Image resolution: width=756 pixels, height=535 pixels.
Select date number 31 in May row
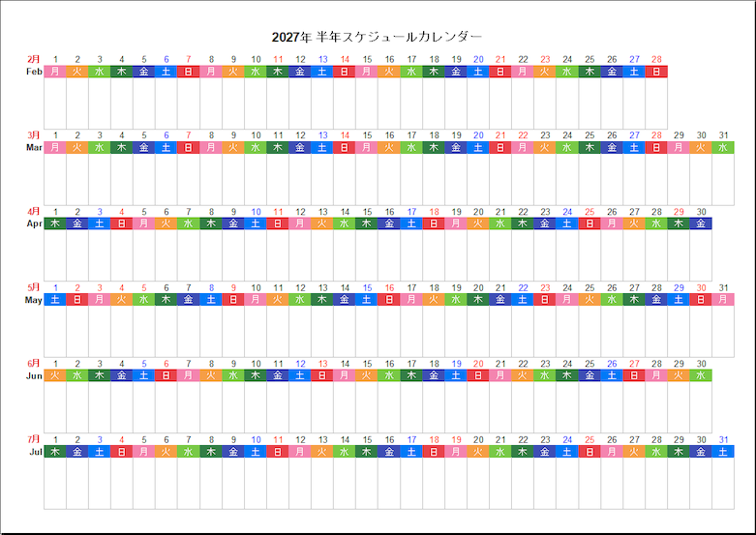tap(723, 287)
